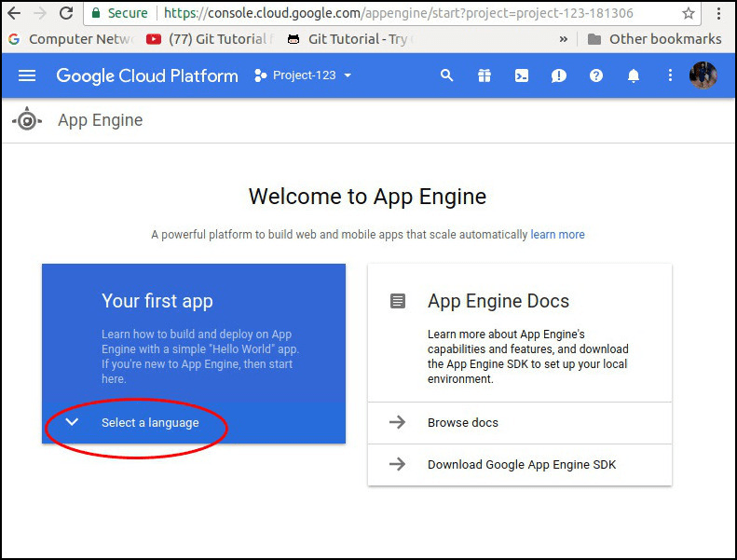Screen dimensions: 737x560
Task: Click the App Engine product icon
Action: tap(27, 120)
